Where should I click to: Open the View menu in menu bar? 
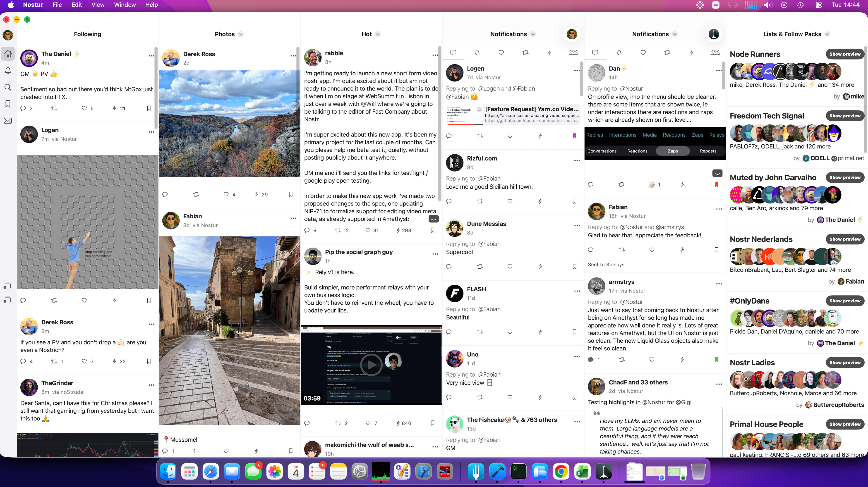pyautogui.click(x=98, y=5)
